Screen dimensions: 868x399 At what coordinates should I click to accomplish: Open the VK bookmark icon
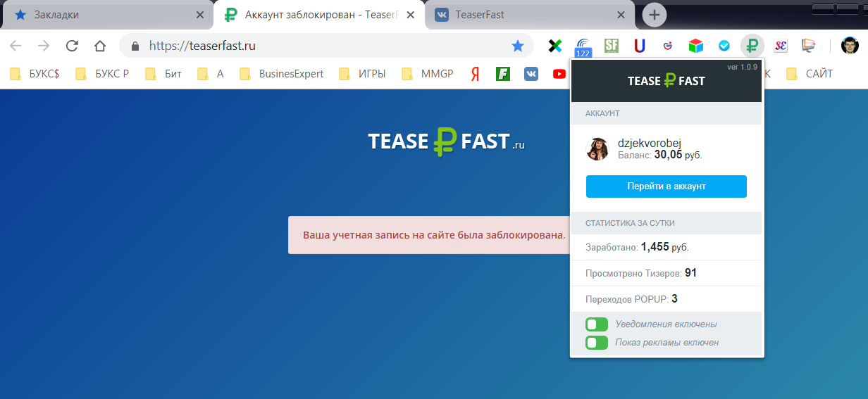531,73
